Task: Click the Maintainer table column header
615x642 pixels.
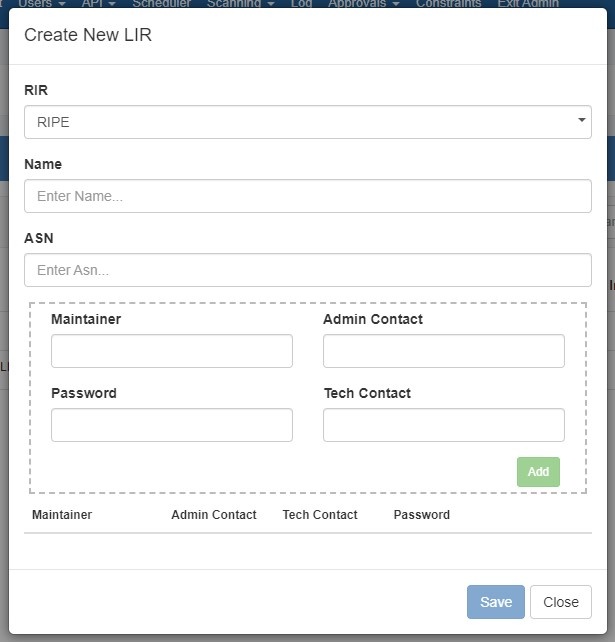Action: pyautogui.click(x=62, y=515)
